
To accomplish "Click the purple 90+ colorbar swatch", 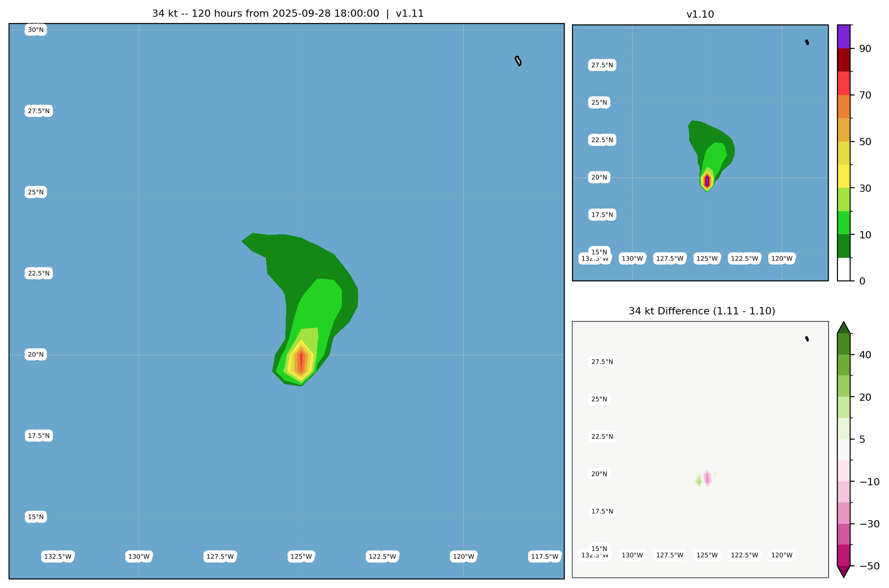I will point(843,37).
